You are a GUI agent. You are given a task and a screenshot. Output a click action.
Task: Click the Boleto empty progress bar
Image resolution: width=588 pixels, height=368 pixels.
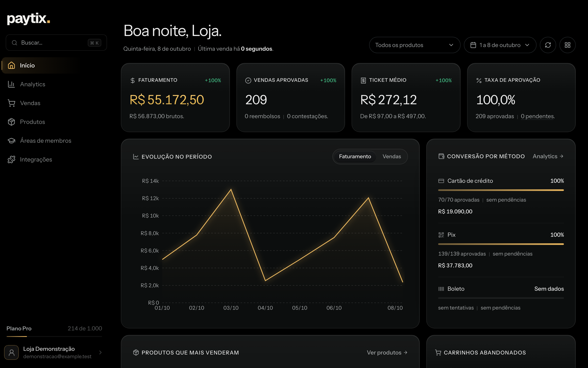(501, 298)
